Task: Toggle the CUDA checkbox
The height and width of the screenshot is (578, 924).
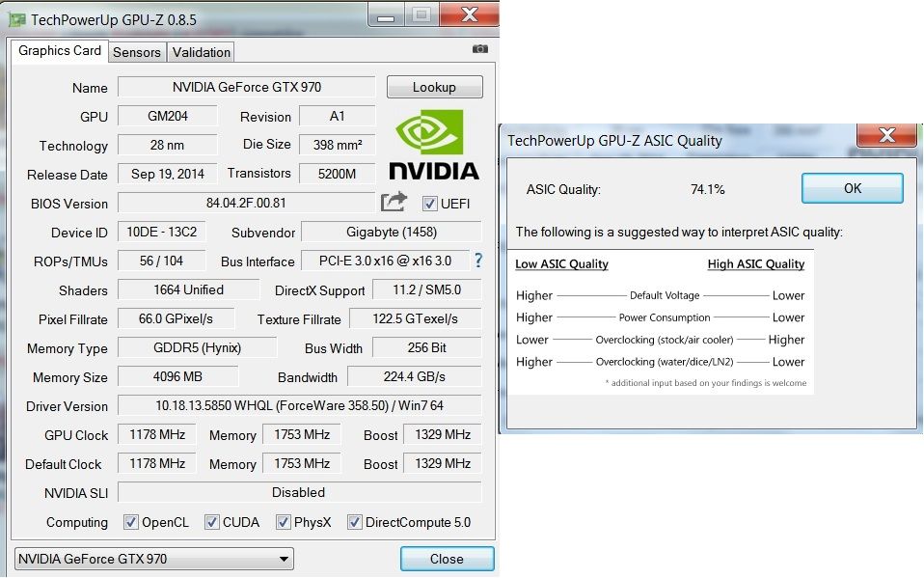Action: point(211,522)
